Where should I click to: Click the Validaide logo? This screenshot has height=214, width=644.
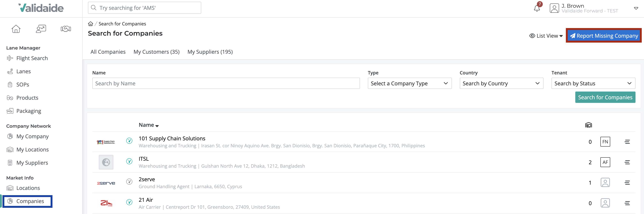[41, 8]
